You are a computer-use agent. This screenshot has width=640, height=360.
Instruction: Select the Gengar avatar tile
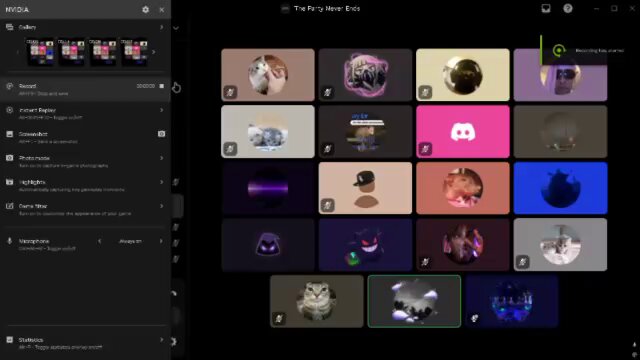coord(365,244)
